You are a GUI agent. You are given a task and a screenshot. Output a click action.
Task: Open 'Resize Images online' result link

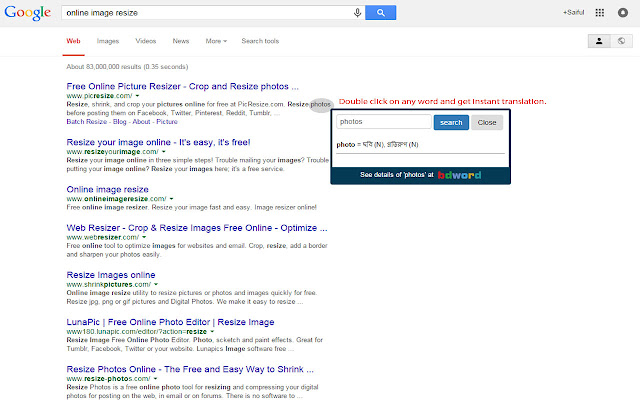(110, 274)
